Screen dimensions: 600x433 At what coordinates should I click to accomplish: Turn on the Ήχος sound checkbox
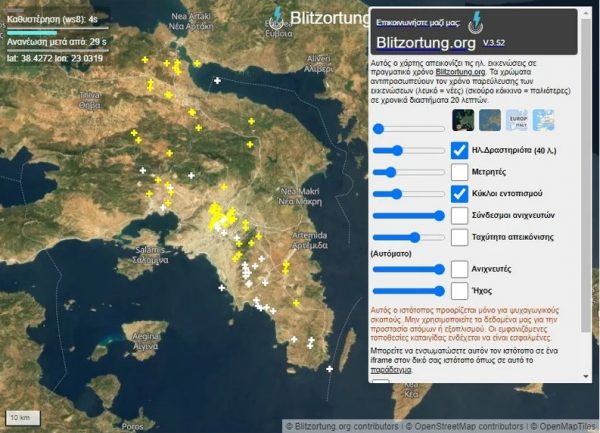pyautogui.click(x=459, y=290)
